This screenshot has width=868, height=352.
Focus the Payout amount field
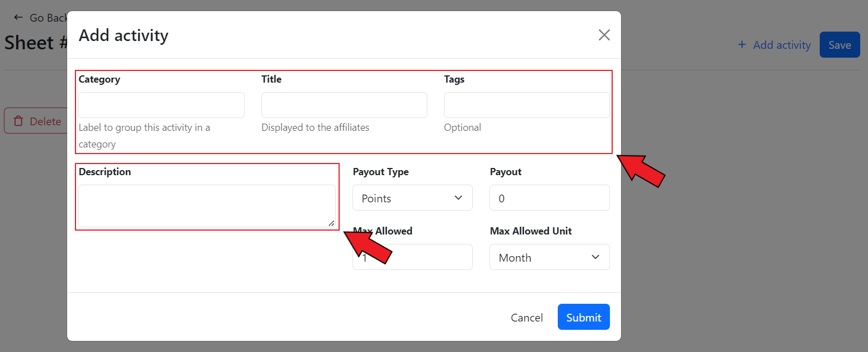549,198
